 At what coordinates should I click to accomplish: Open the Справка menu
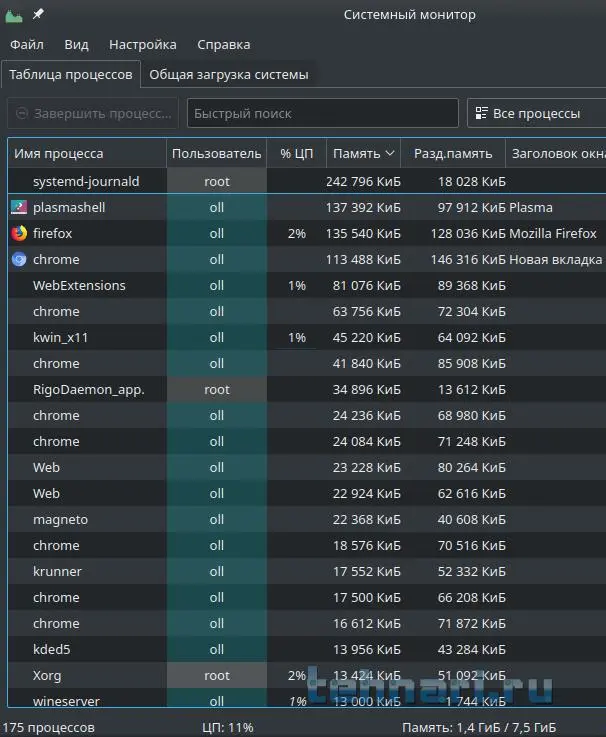[x=224, y=45]
